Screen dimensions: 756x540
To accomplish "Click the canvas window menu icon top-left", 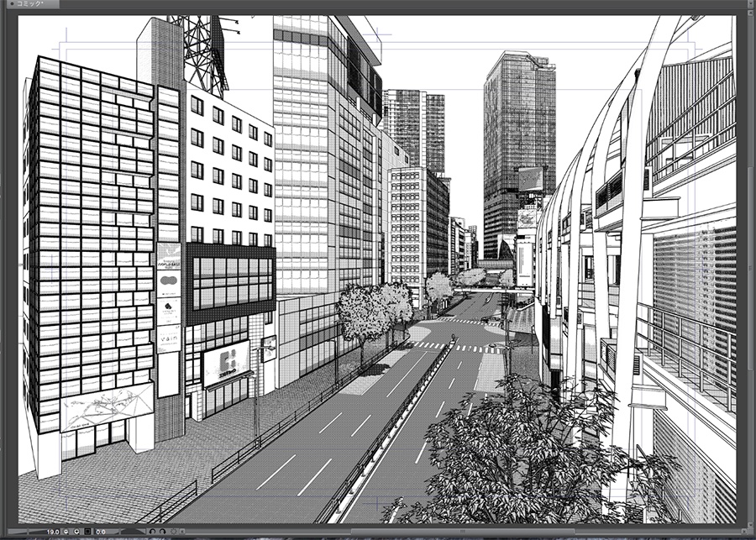I will point(13,5).
